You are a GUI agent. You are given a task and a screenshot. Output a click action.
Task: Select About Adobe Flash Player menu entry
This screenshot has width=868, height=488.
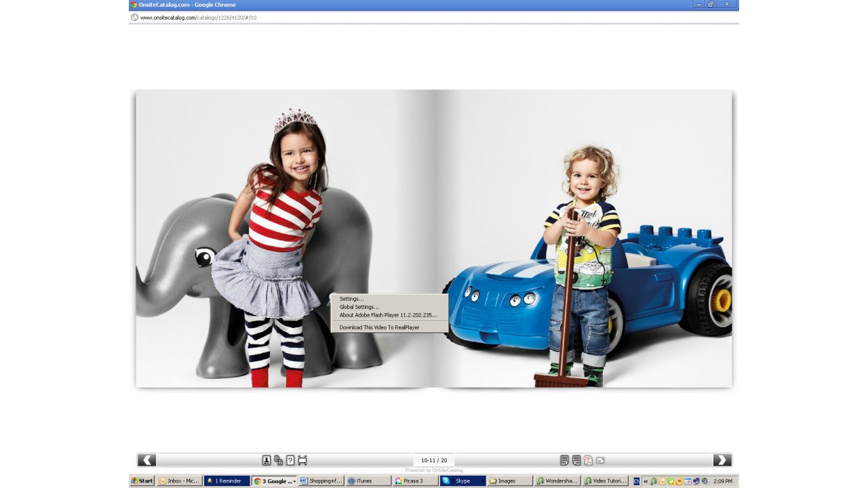point(388,315)
